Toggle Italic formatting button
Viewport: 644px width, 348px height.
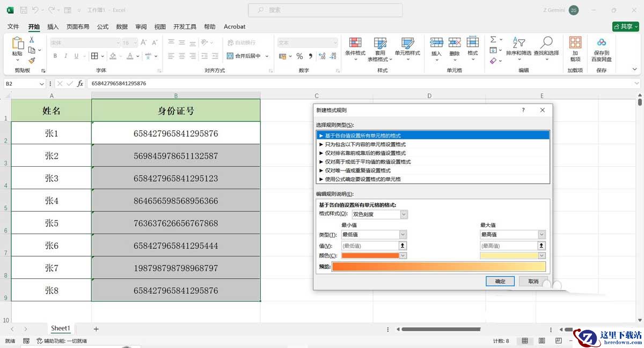(x=66, y=56)
